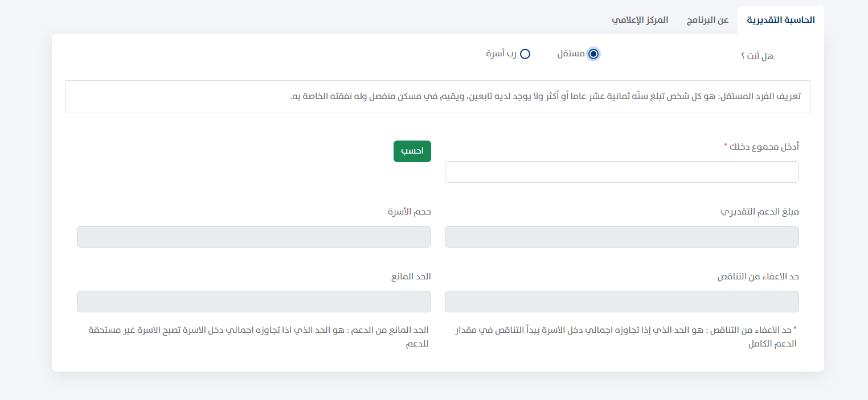Click the أدخل مجموع دخلك field label
The width and height of the screenshot is (868, 400).
pyautogui.click(x=763, y=147)
